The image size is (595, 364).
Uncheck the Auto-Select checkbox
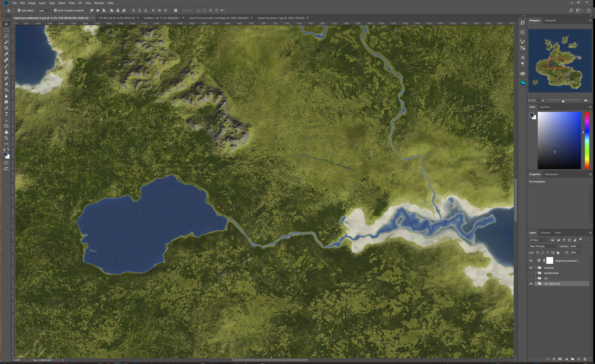click(x=19, y=10)
